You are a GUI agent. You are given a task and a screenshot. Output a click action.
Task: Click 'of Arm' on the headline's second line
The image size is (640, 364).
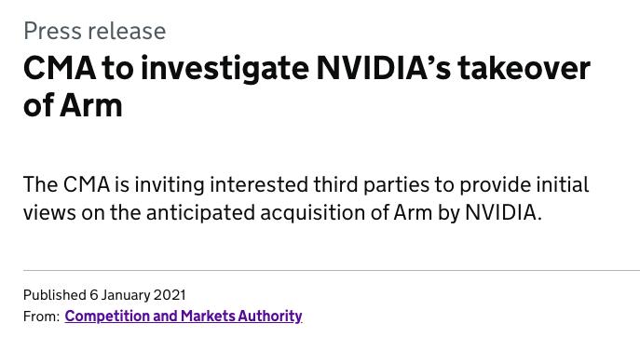(x=73, y=105)
